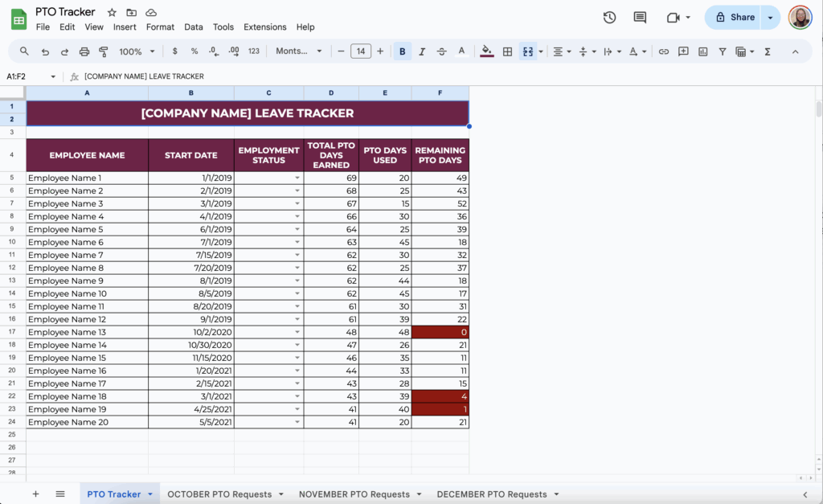This screenshot has height=504, width=823.
Task: Select the Paint format tool
Action: (104, 50)
